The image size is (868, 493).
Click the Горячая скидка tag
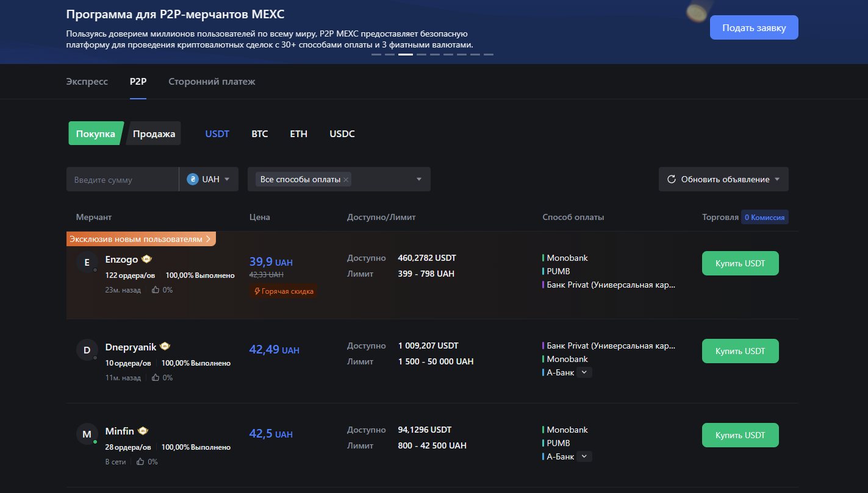(x=284, y=291)
